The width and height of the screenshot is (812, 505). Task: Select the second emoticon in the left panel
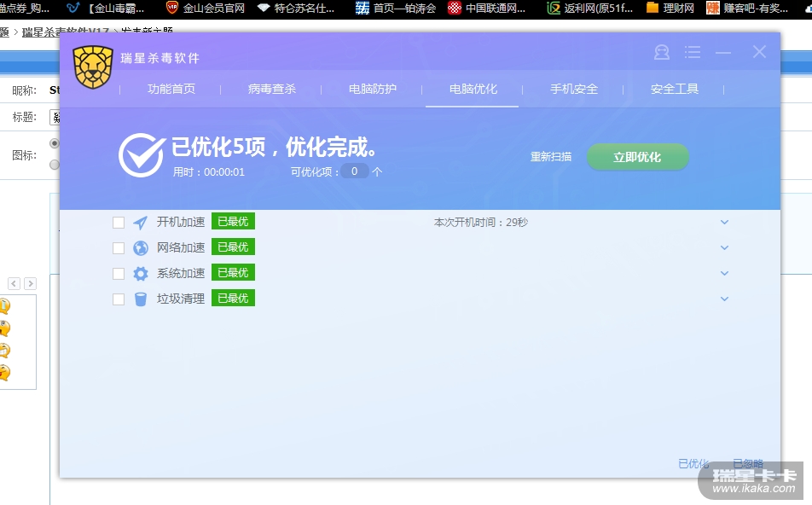pyautogui.click(x=4, y=328)
